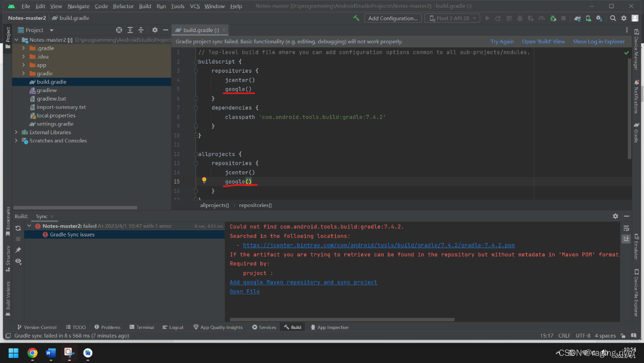Click the user account avatar icon
Screen dimensions: 644x363
click(635, 18)
